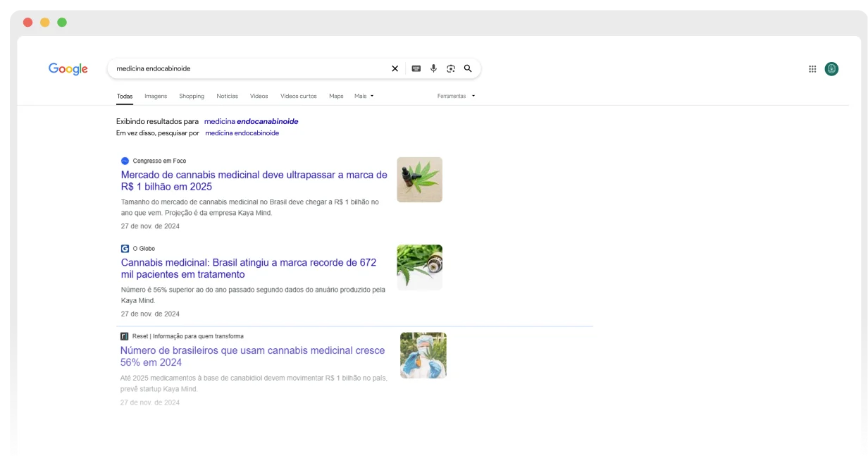Click inside the search input field
The image size is (868, 456).
247,68
